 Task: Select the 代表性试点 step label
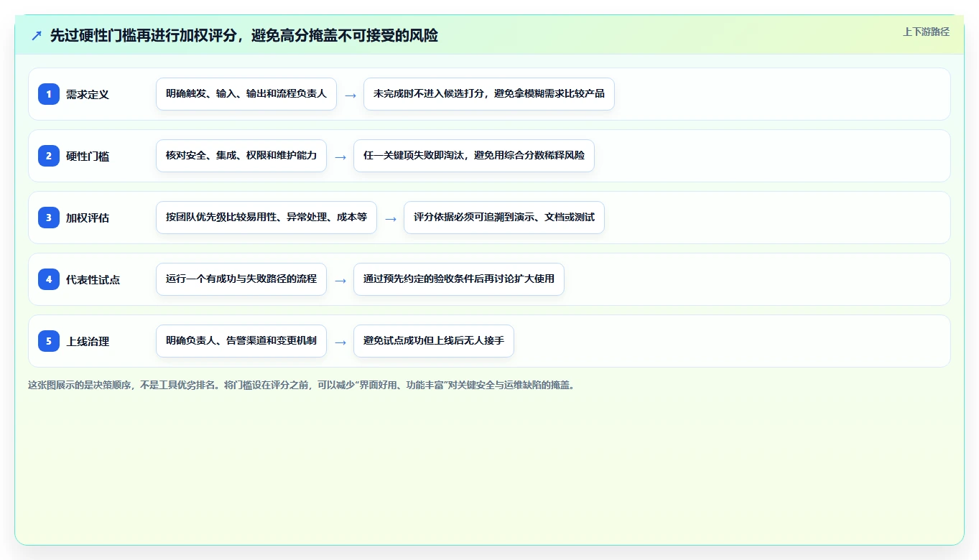point(93,279)
